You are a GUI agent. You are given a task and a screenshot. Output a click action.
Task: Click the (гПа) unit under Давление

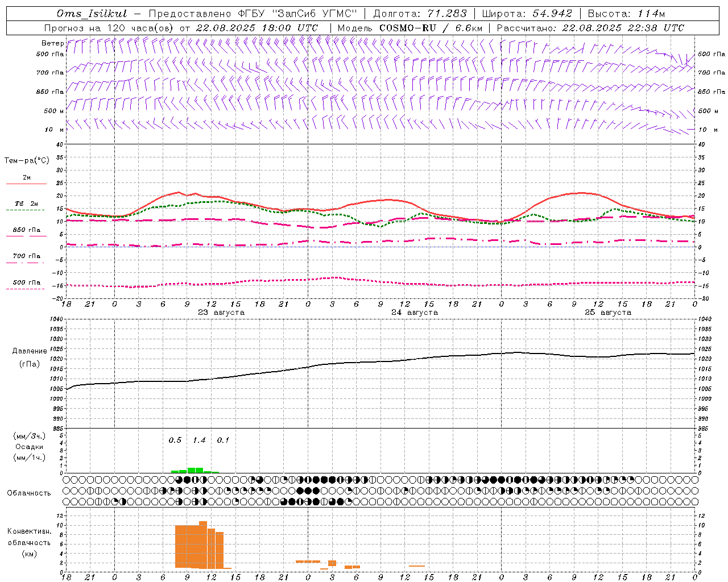point(30,364)
